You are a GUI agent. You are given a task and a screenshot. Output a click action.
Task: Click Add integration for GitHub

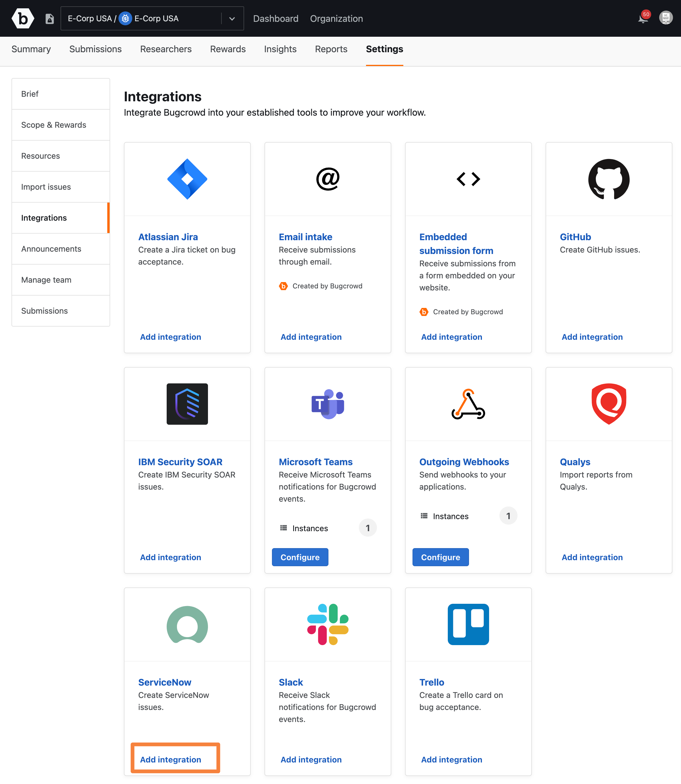(x=592, y=337)
